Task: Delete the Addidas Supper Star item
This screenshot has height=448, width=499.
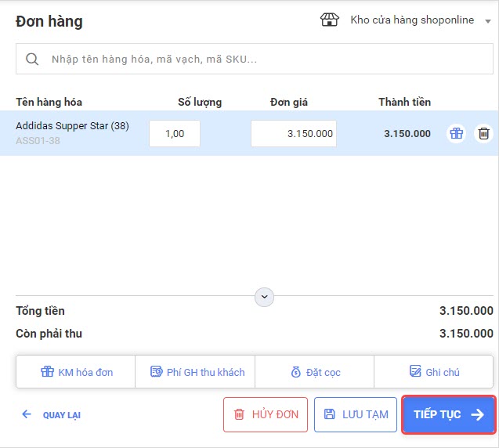Action: (x=484, y=133)
